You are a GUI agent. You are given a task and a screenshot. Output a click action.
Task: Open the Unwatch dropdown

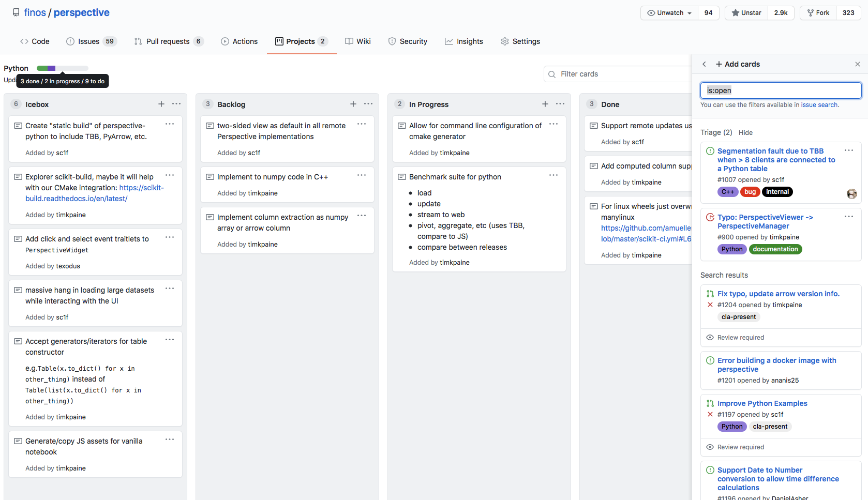click(669, 13)
